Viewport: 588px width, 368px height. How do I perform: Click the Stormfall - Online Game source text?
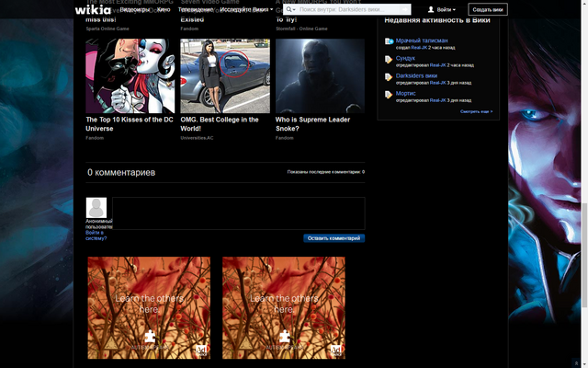(x=301, y=29)
